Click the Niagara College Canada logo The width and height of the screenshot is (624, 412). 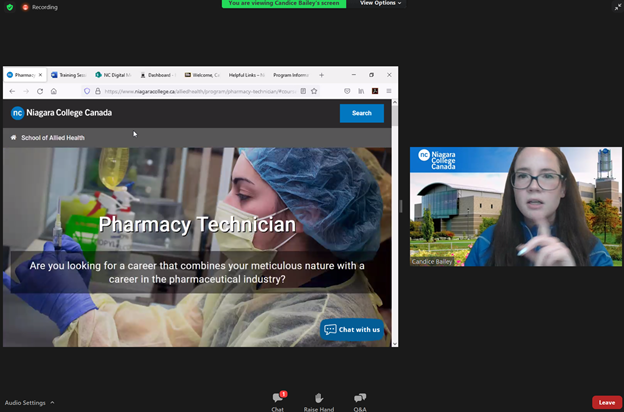coord(61,113)
